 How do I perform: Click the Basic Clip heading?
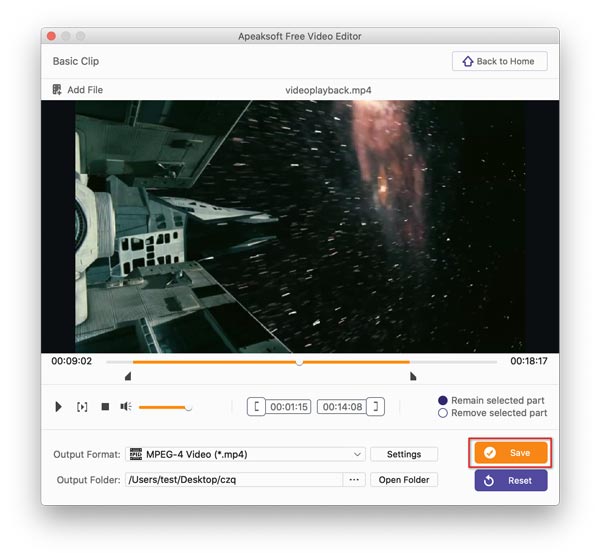76,61
